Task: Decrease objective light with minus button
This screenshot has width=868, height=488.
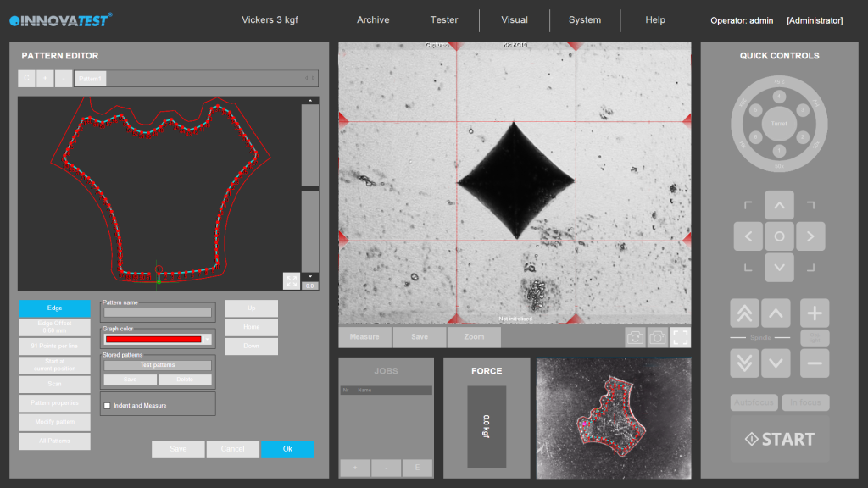Action: pos(815,363)
